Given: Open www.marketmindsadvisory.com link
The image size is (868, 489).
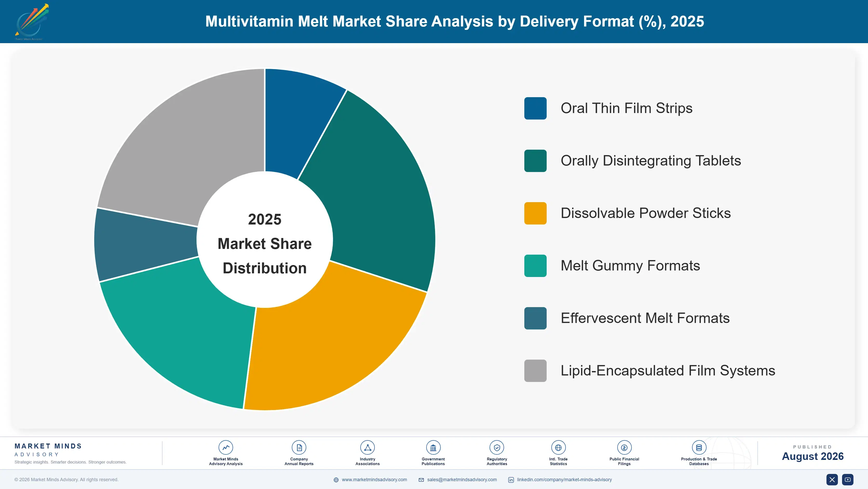Looking at the screenshot, I should click(x=374, y=480).
